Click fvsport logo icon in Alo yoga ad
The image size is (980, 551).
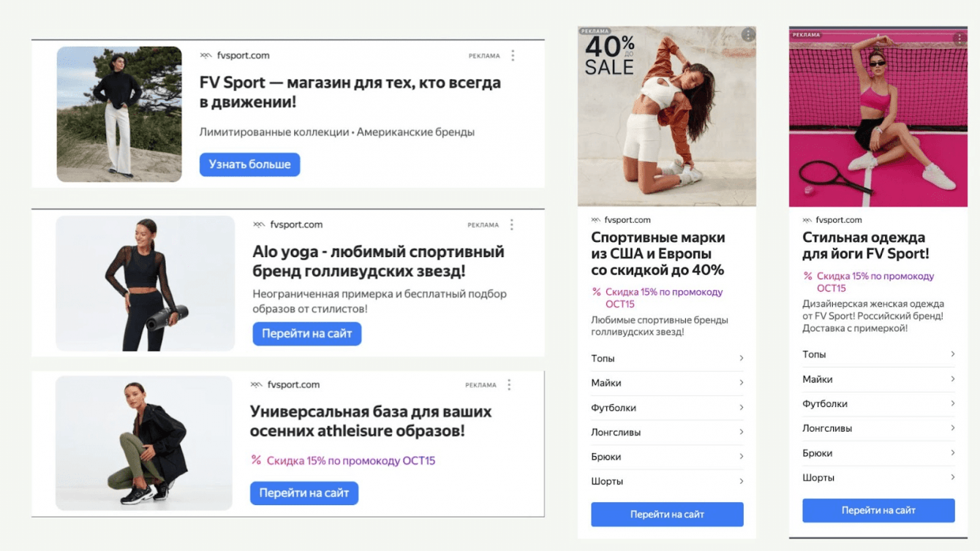[x=259, y=224]
